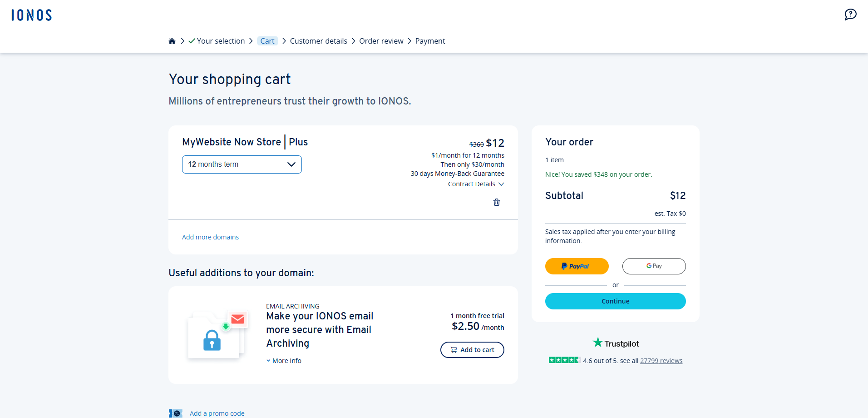
Task: Open the 27799 reviews link
Action: click(x=661, y=360)
